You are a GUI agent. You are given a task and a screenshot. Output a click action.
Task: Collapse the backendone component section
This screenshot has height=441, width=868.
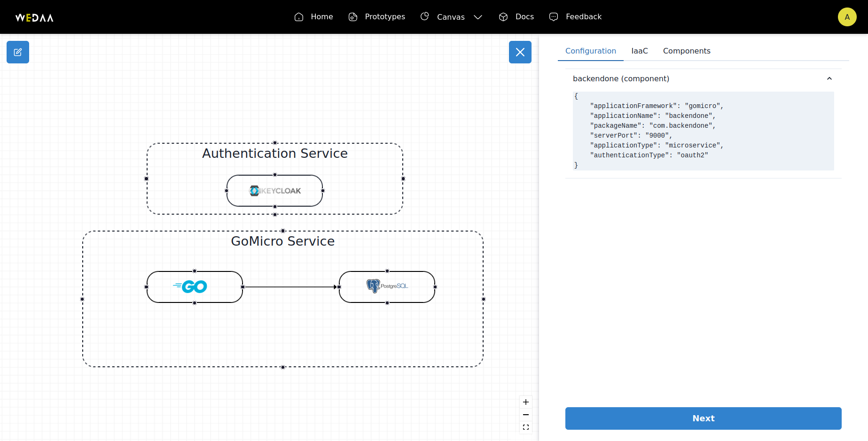click(829, 78)
